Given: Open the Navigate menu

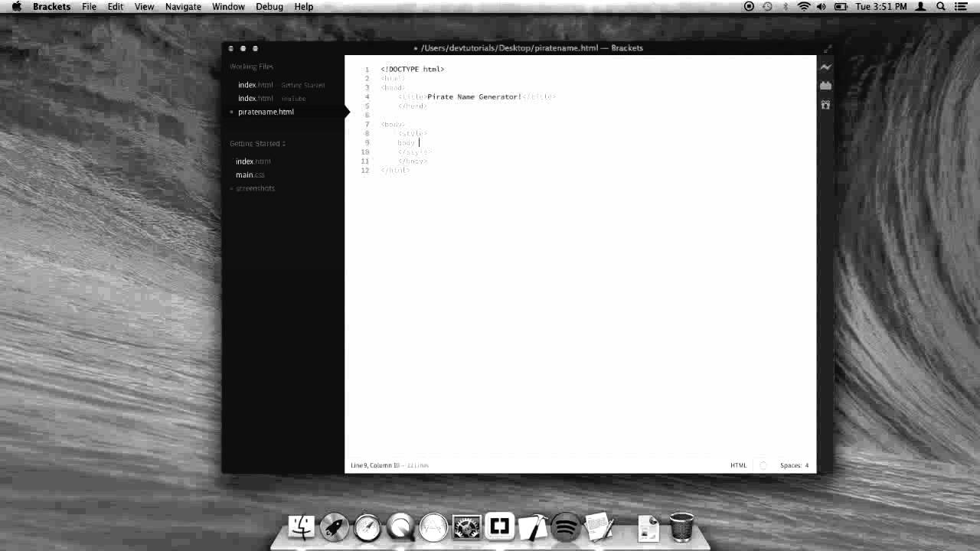Looking at the screenshot, I should tap(182, 6).
